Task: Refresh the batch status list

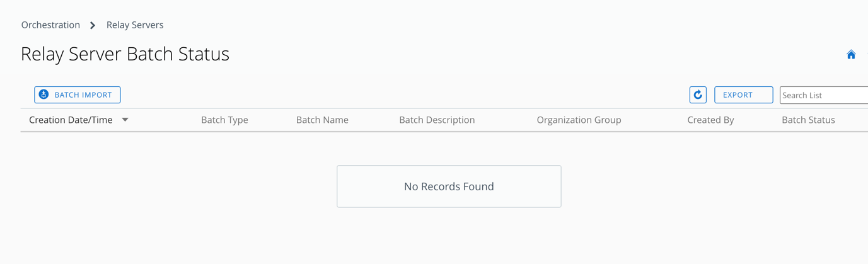Action: click(x=698, y=95)
